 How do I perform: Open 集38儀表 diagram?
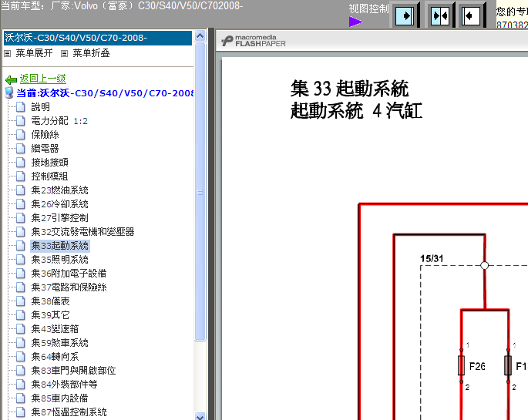coord(50,301)
